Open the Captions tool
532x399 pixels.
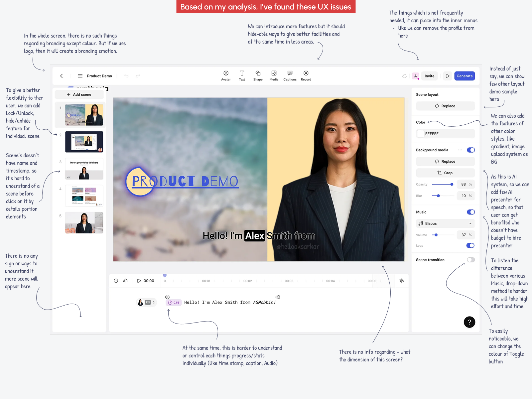[x=290, y=75]
